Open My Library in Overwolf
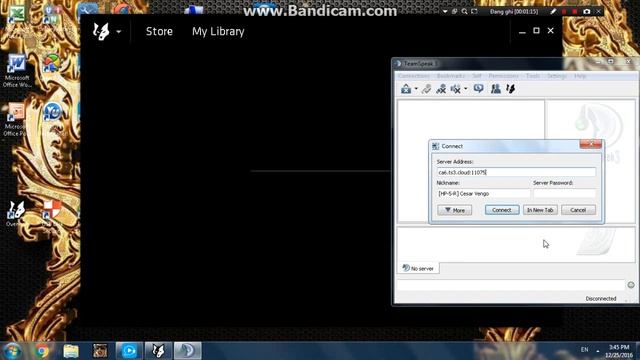This screenshot has width=640, height=360. pyautogui.click(x=218, y=31)
